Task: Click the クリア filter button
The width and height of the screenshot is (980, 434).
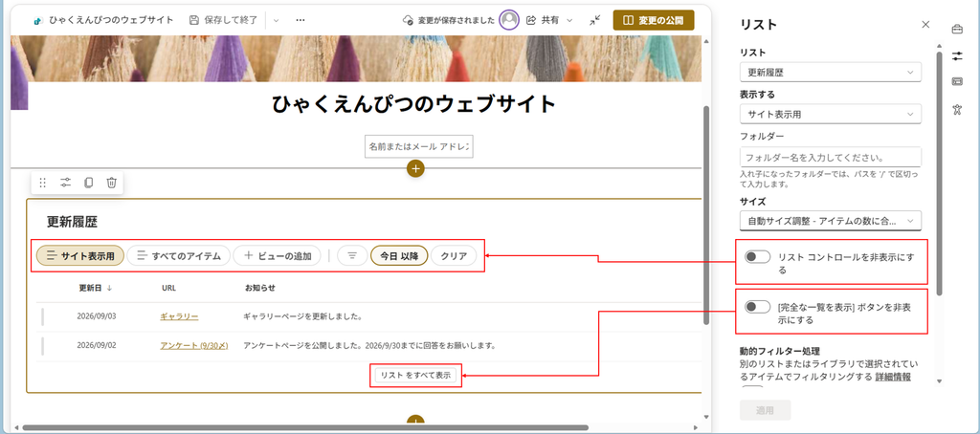Action: (x=454, y=255)
